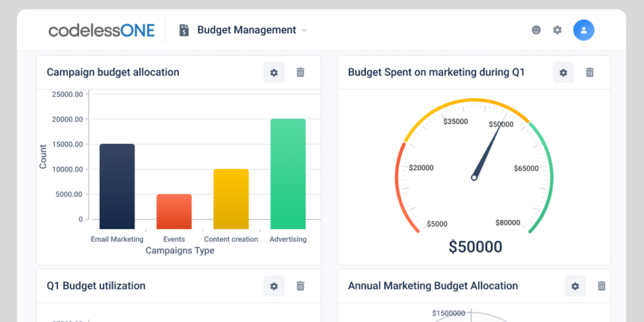This screenshot has width=644, height=322.
Task: Open the blue user profile avatar
Action: coord(584,30)
